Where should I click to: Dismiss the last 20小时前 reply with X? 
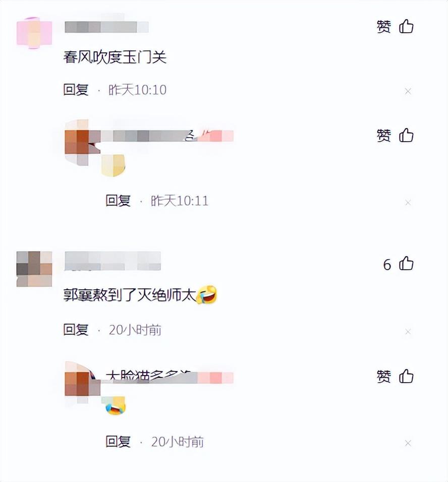(x=408, y=443)
